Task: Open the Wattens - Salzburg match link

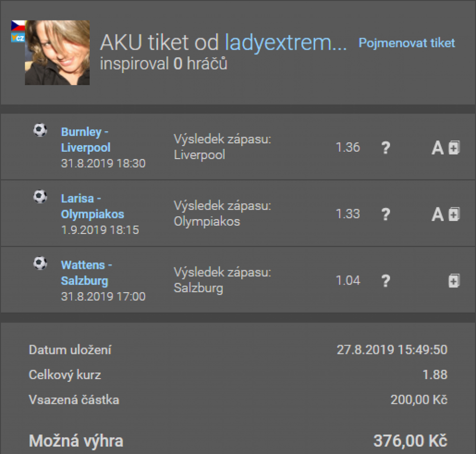Action: click(x=86, y=273)
